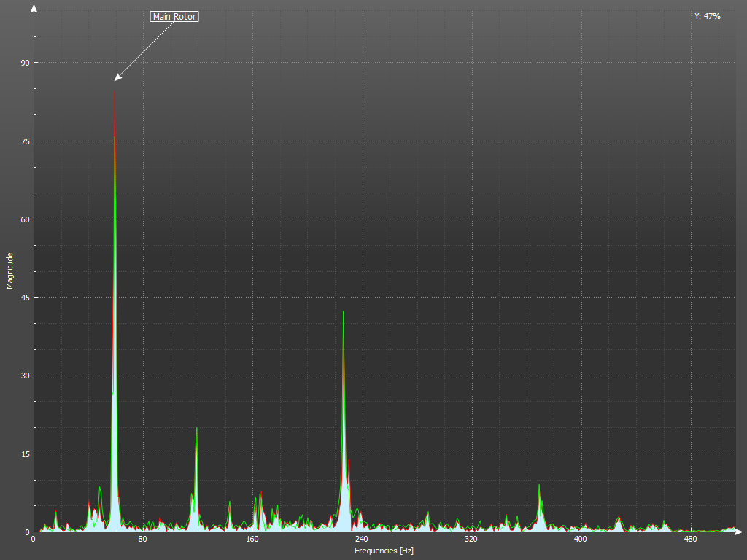This screenshot has width=747, height=560.
Task: Click the 480 tick label on the X axis
Action: coord(689,540)
